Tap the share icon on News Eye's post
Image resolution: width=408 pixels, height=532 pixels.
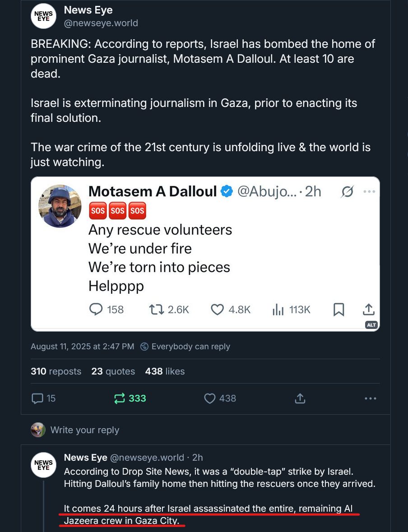300,398
